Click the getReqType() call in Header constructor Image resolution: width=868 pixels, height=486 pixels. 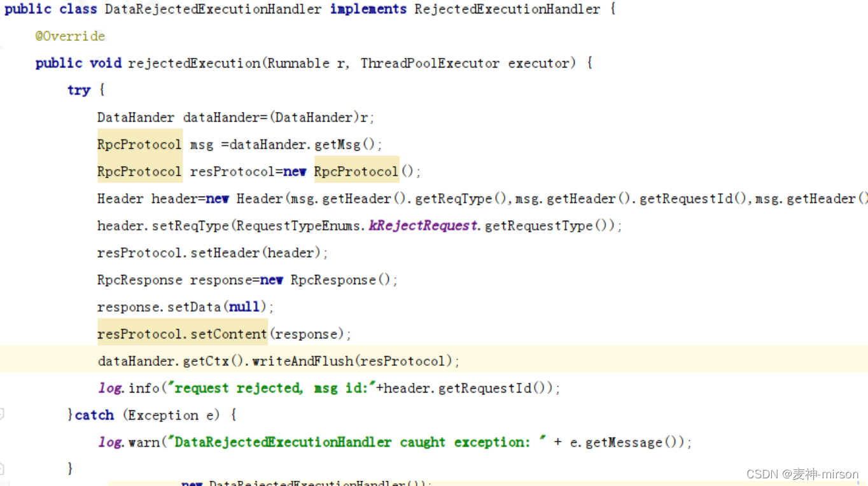click(x=461, y=199)
